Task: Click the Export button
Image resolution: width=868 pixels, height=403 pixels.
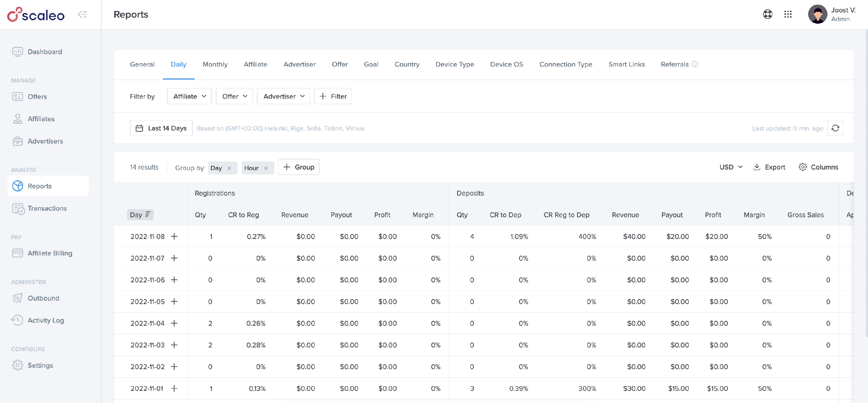Action: click(x=769, y=167)
